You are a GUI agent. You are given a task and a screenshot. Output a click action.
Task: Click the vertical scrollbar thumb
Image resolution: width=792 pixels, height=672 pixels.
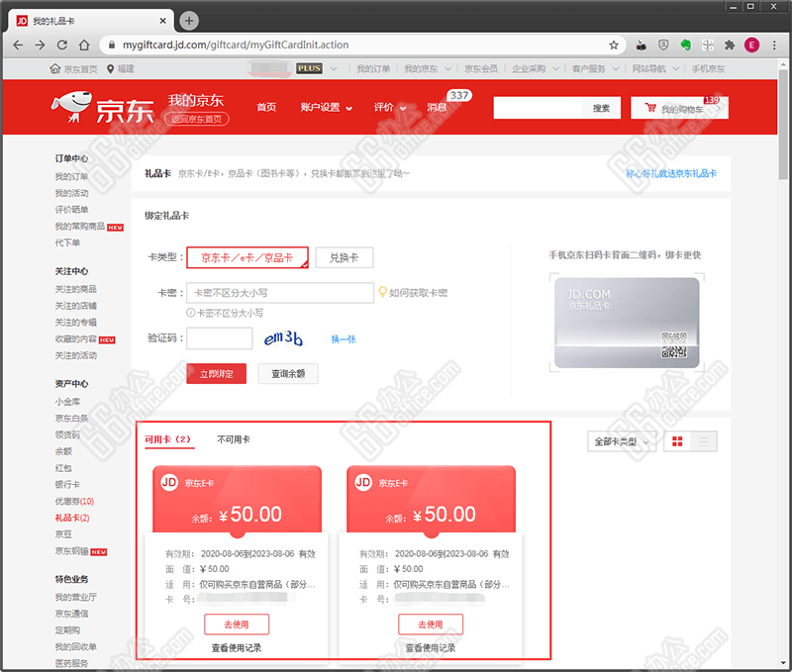pyautogui.click(x=783, y=124)
